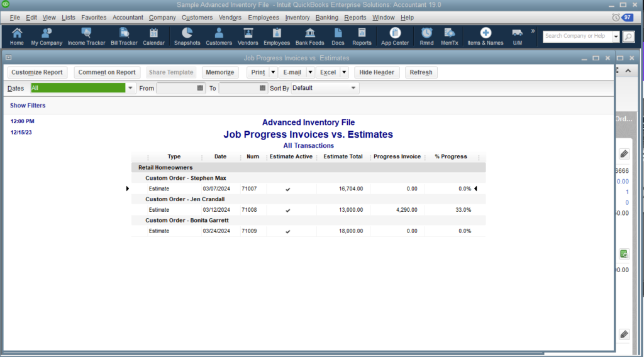Viewport: 644px width, 357px height.
Task: Open the Inventory menu
Action: pyautogui.click(x=297, y=17)
